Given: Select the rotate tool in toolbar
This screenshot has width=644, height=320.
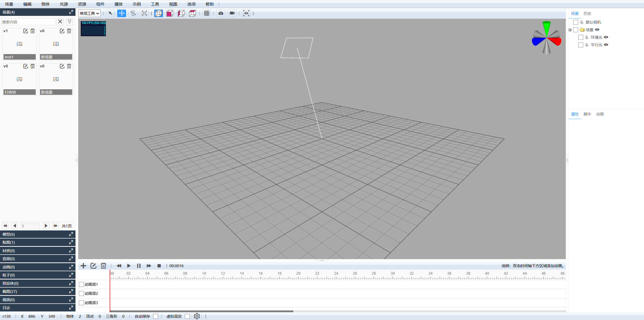Looking at the screenshot, I should pyautogui.click(x=133, y=13).
